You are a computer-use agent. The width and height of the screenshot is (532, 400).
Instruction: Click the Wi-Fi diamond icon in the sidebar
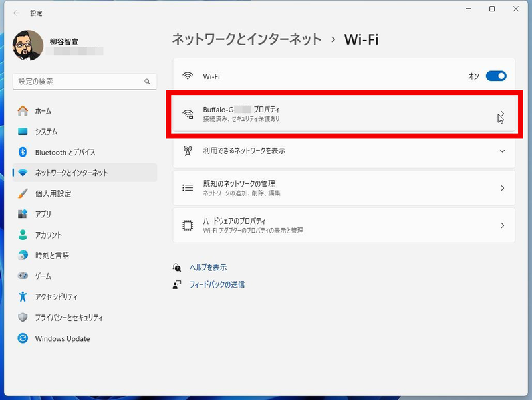click(23, 173)
